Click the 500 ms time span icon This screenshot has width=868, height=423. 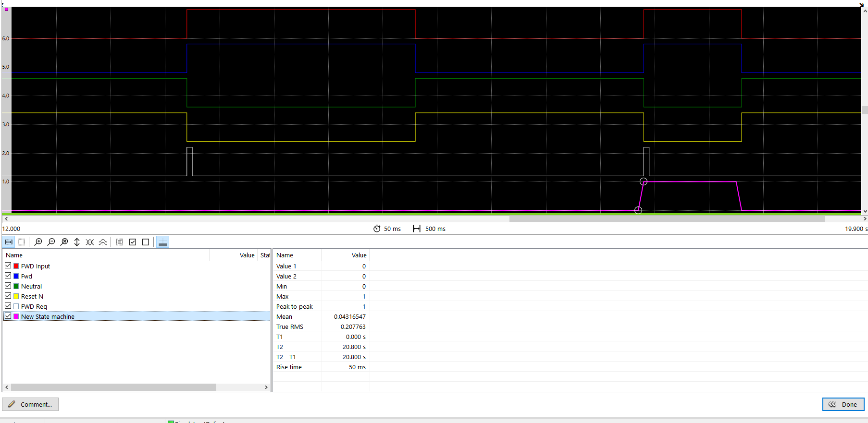(417, 229)
